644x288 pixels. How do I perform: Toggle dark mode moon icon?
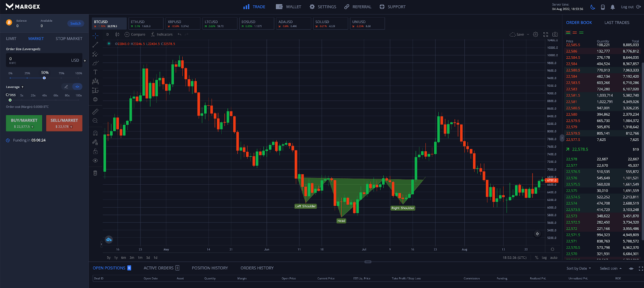pos(592,7)
